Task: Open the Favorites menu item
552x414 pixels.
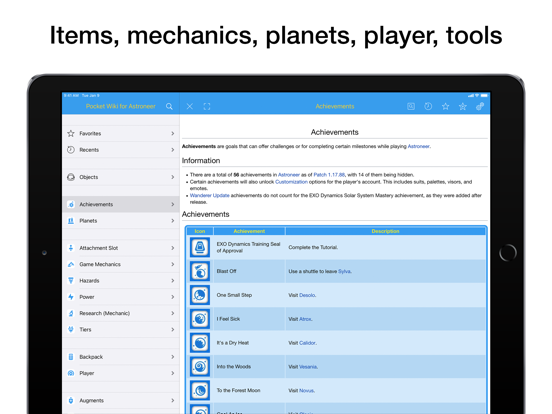Action: coord(121,133)
